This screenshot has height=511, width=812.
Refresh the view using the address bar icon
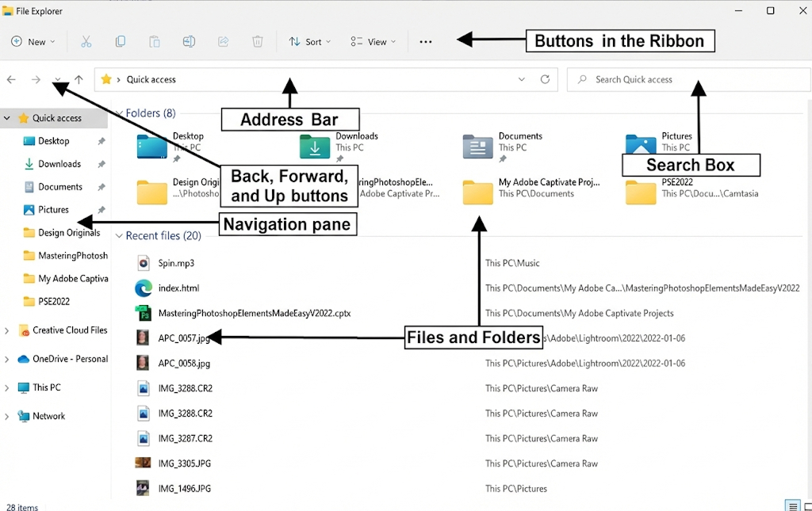click(x=545, y=79)
